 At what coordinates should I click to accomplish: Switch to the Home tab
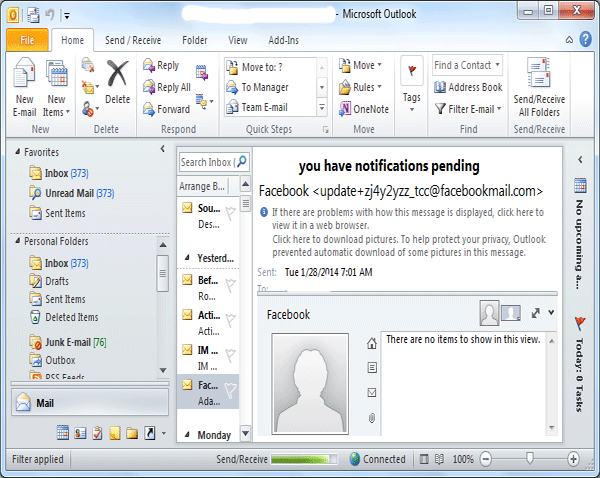(x=72, y=40)
